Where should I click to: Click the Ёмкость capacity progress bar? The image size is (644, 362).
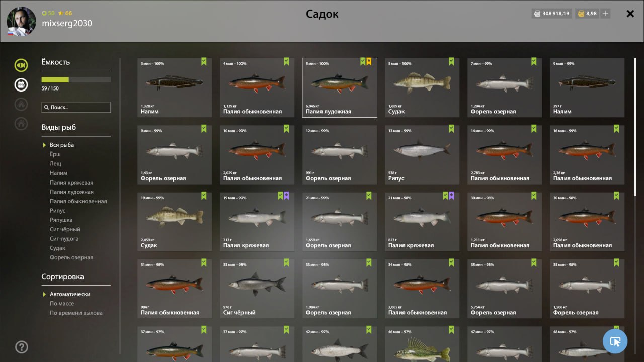click(76, 79)
